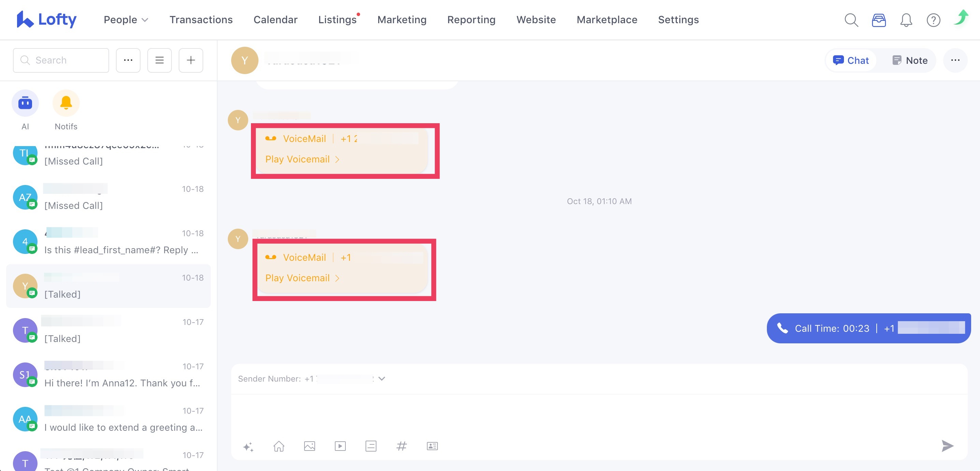
Task: Open the AZ Missed Call conversation
Action: 108,197
